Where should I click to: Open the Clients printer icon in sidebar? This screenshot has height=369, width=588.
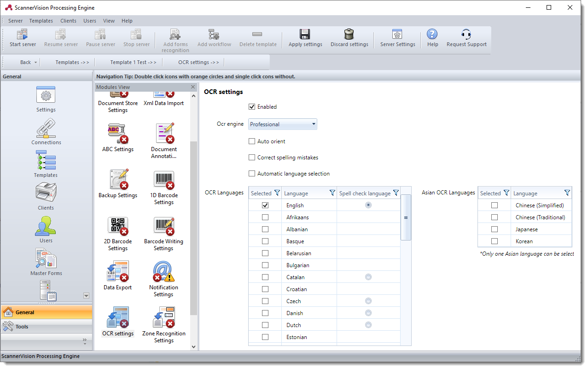pyautogui.click(x=46, y=193)
